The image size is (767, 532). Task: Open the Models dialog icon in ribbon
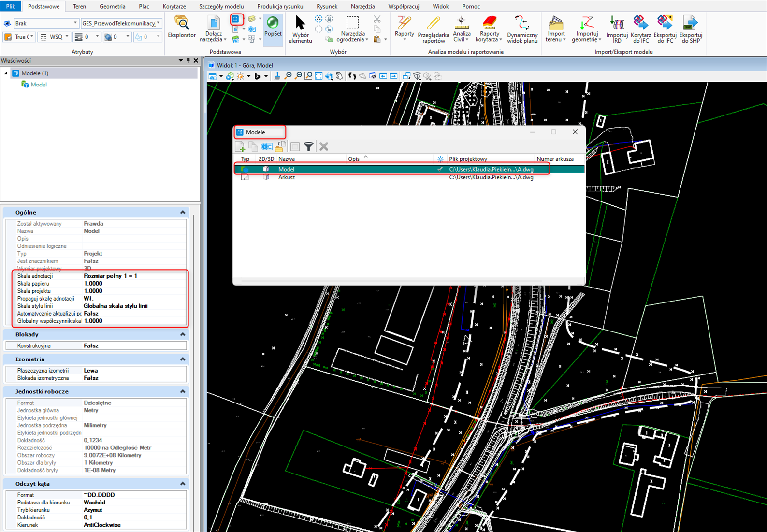235,20
